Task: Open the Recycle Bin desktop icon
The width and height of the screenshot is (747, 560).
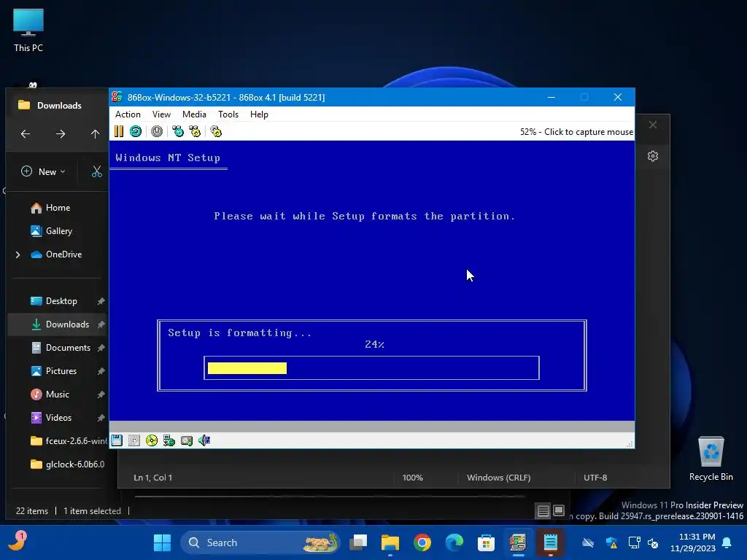Action: click(x=711, y=459)
